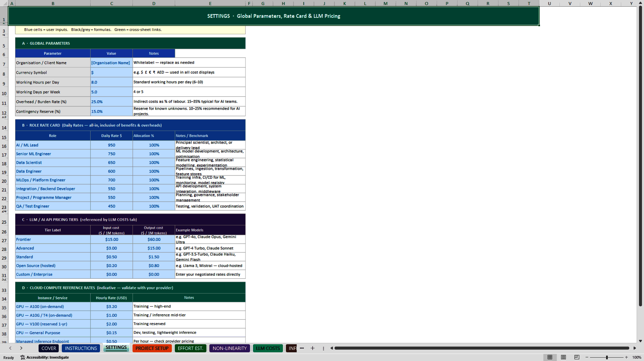
Task: Click the horizontal scrollbar thumb
Action: (x=482, y=348)
